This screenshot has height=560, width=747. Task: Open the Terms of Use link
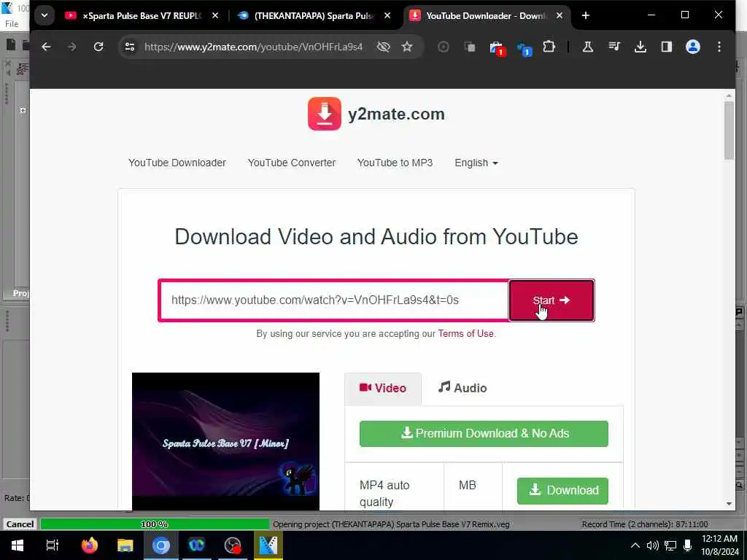pyautogui.click(x=466, y=334)
